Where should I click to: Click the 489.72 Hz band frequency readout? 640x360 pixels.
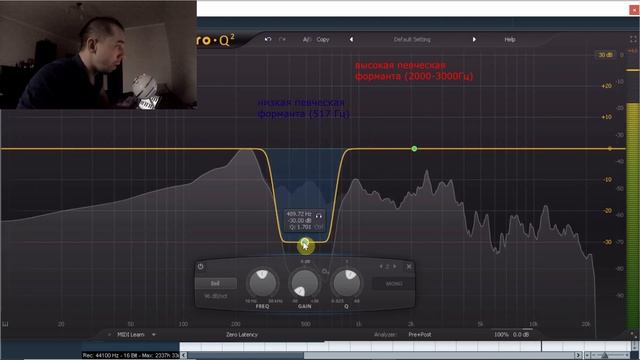[299, 214]
